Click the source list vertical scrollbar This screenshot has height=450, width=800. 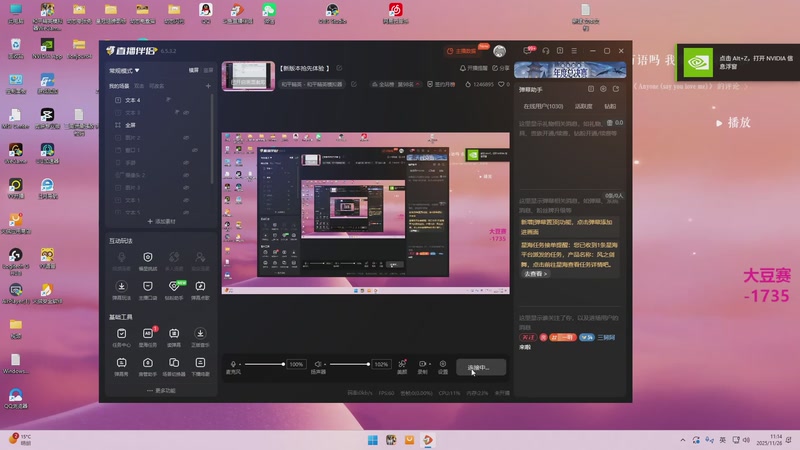click(212, 140)
